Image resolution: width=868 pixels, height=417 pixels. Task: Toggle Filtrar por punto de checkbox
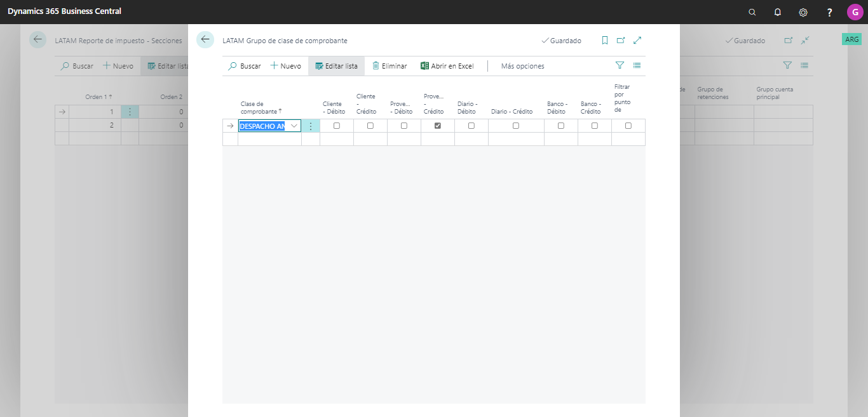point(628,126)
